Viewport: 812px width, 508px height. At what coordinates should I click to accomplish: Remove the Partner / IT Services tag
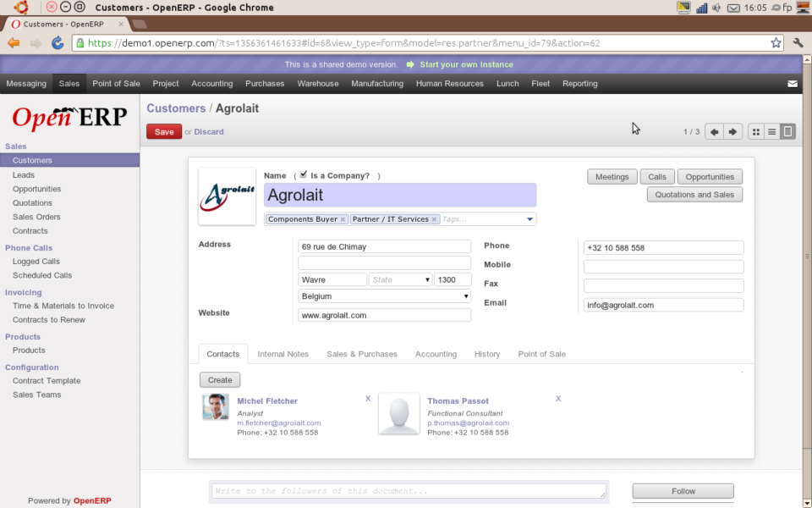click(x=434, y=219)
